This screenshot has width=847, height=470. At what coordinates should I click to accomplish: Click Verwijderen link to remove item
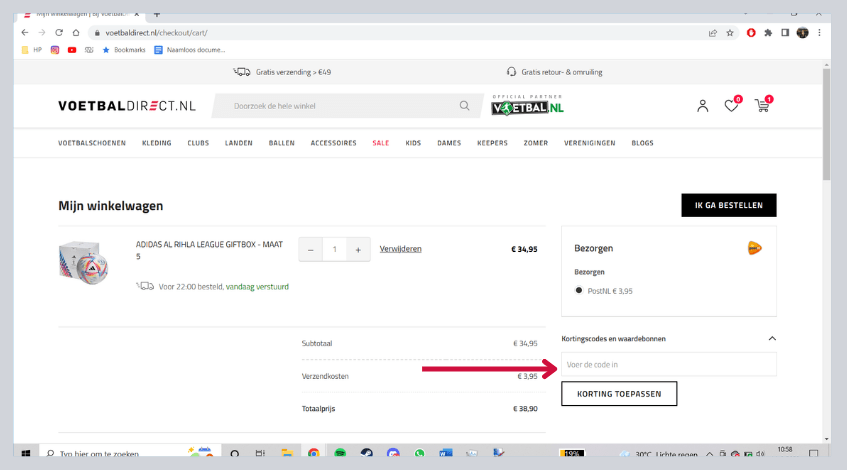coord(400,249)
